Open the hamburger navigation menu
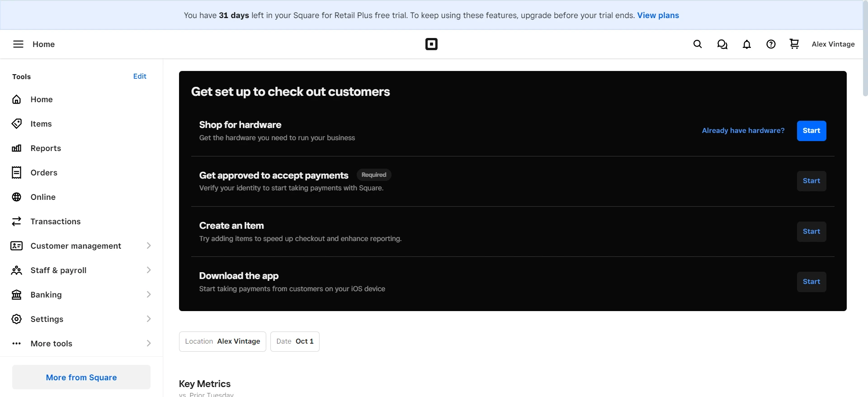Screen dimensions: 868x397 click(x=18, y=44)
